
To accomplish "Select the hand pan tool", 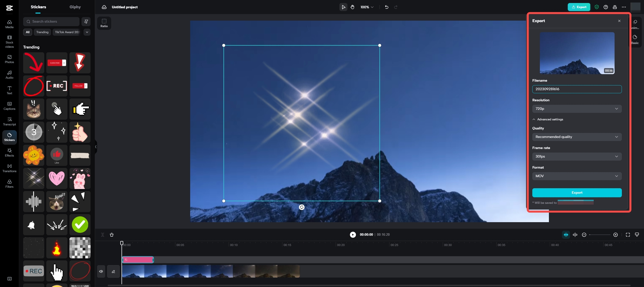I will click(x=352, y=7).
